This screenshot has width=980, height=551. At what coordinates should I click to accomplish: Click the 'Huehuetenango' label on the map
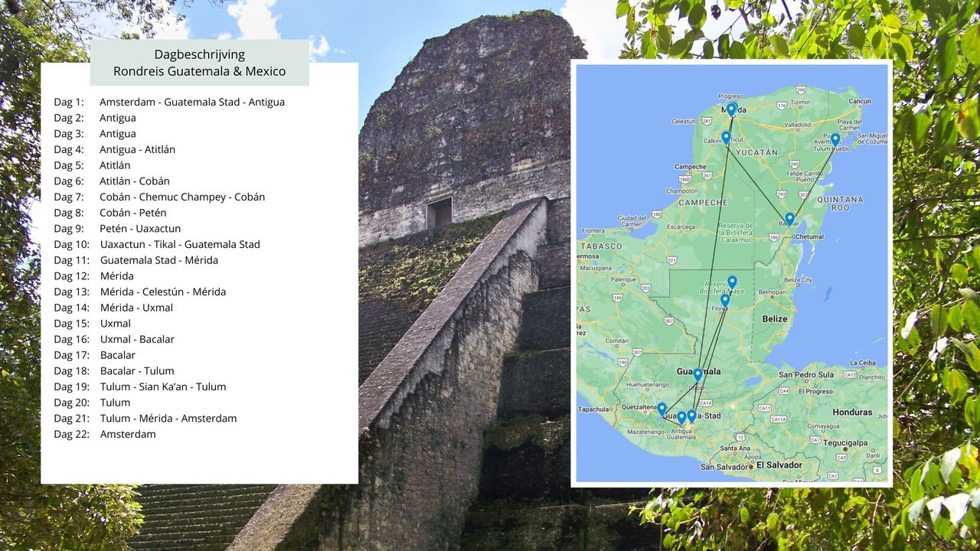pyautogui.click(x=647, y=385)
